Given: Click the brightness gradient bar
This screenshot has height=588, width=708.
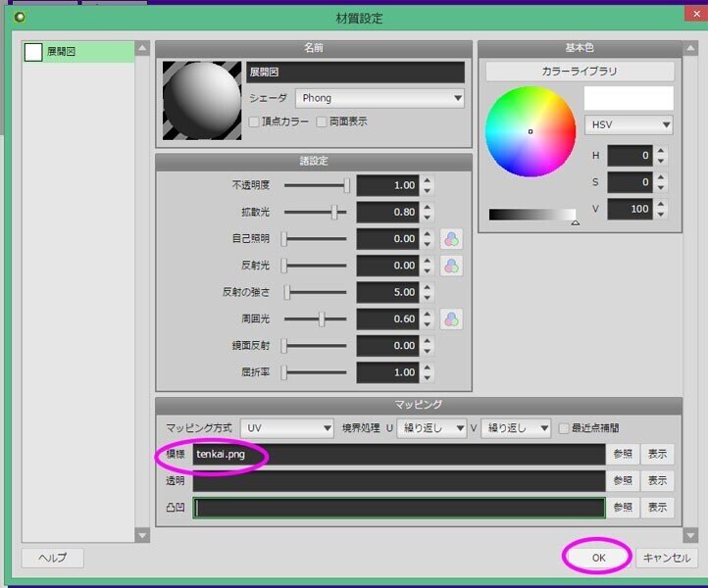Looking at the screenshot, I should click(x=532, y=215).
